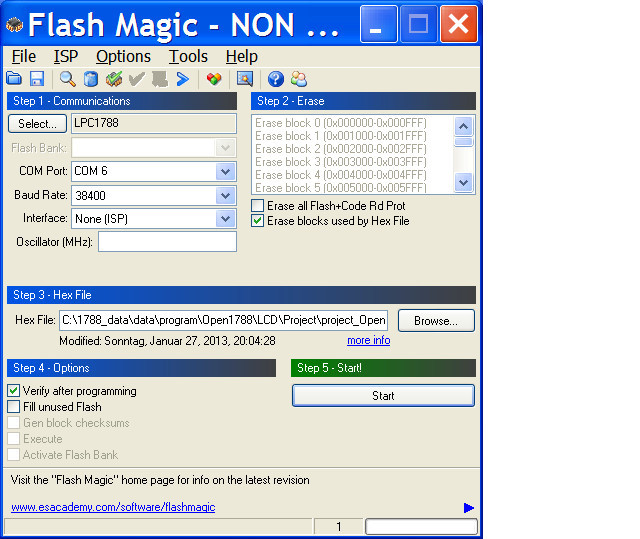The width and height of the screenshot is (640, 539).
Task: Open the Help menu
Action: point(242,56)
